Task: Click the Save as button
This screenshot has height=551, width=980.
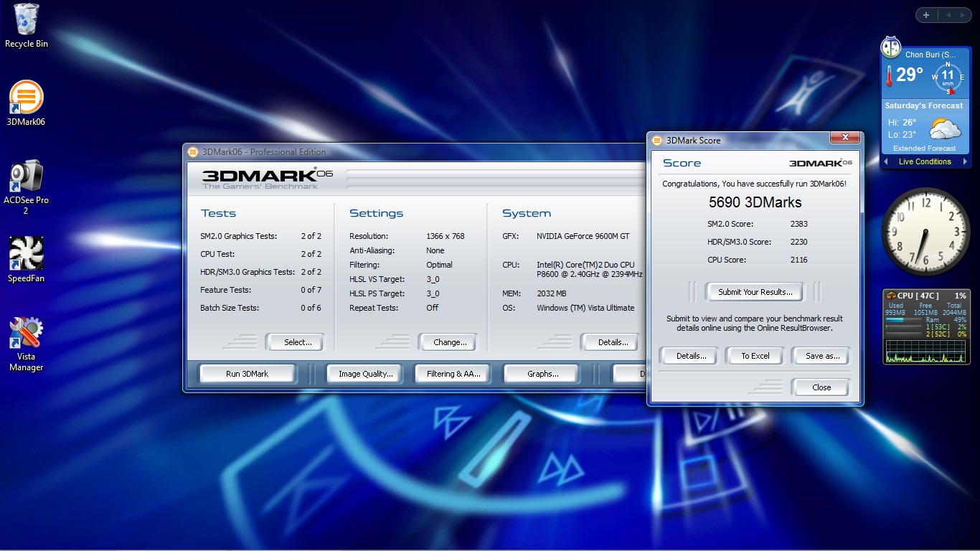Action: (x=823, y=356)
